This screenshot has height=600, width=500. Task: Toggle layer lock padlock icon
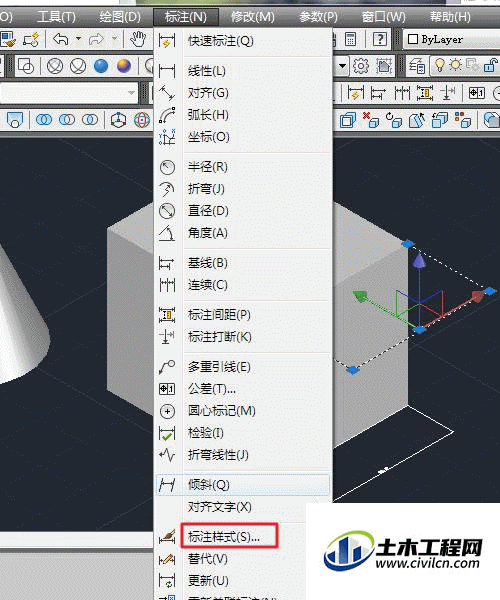491,65
